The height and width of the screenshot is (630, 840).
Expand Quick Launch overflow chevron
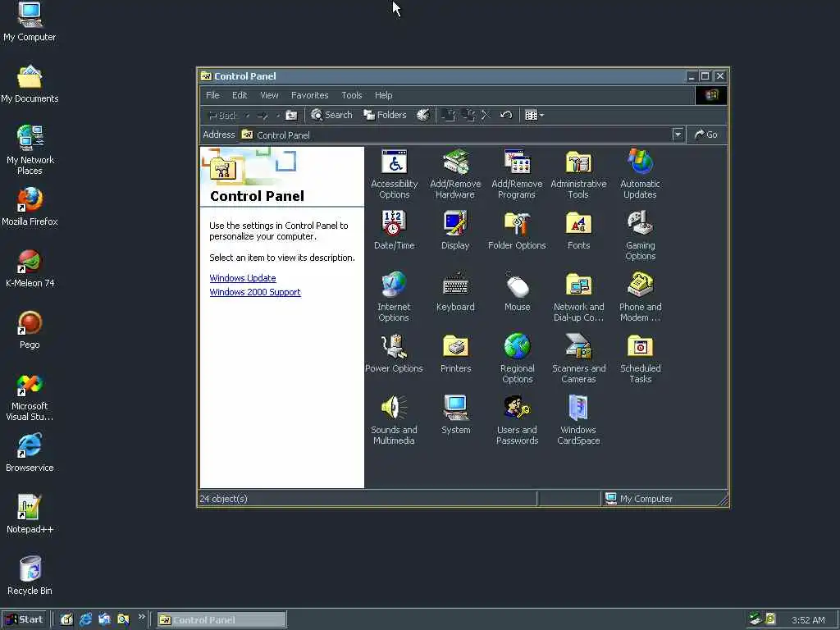tap(141, 617)
